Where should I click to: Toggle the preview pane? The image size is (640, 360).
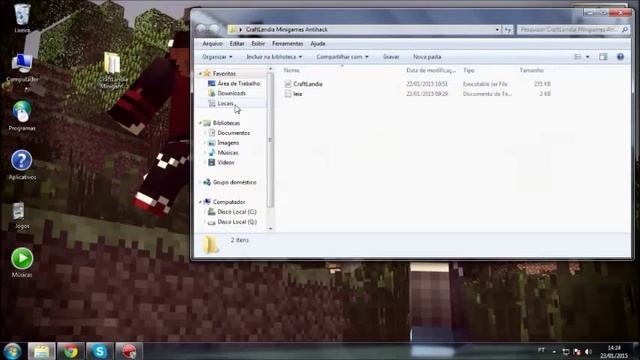(x=603, y=57)
